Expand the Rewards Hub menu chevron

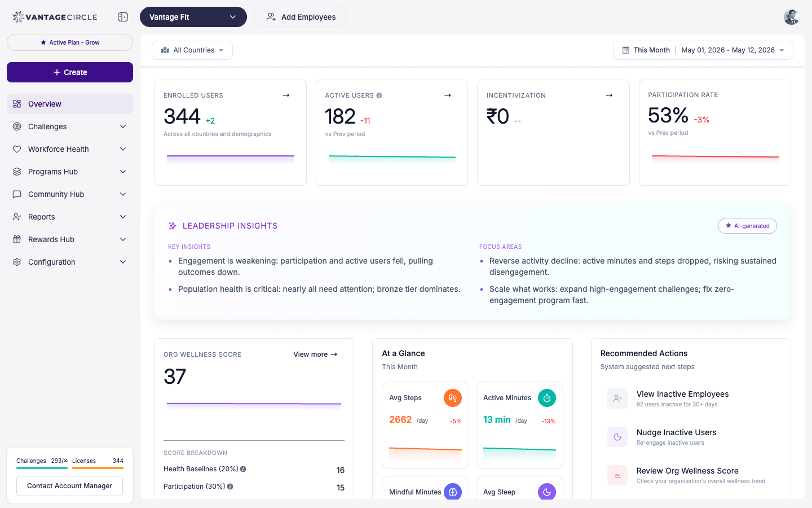tap(123, 239)
